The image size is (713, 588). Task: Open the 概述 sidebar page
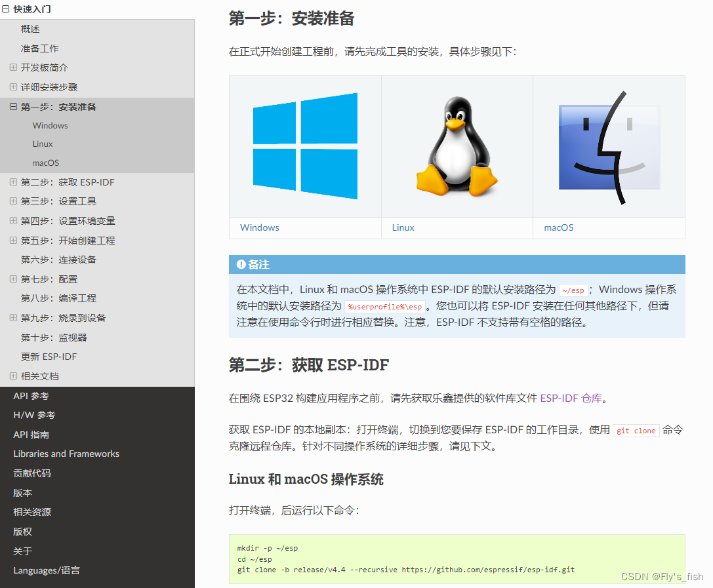[x=30, y=29]
